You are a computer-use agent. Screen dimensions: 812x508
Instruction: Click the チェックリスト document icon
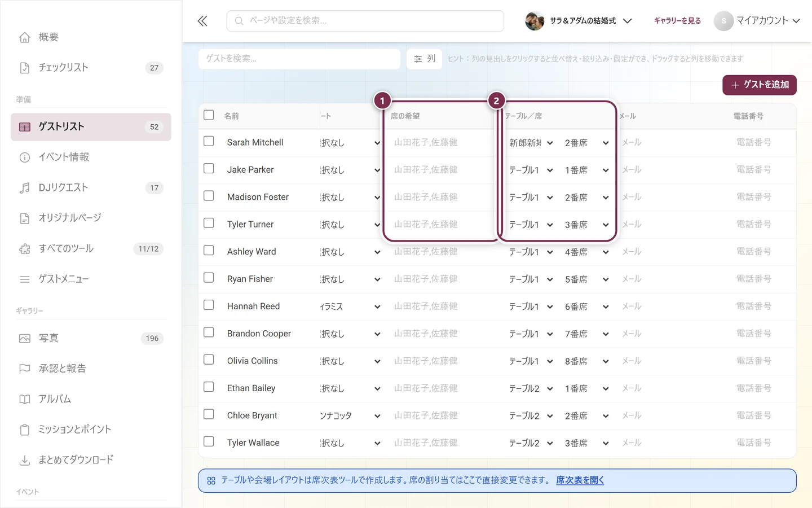click(x=25, y=68)
